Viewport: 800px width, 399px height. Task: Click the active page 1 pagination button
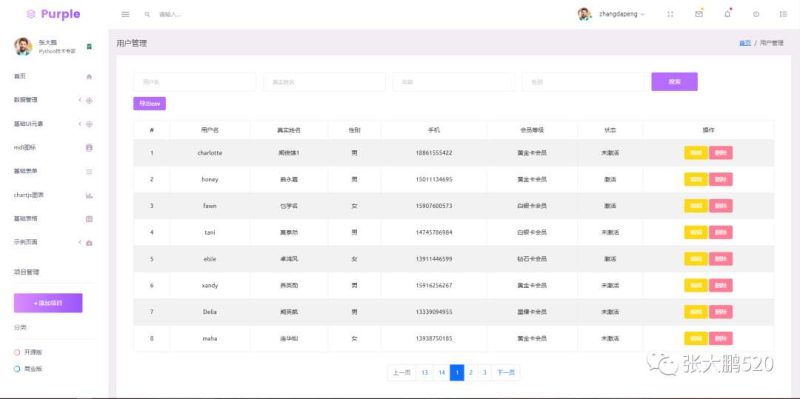pos(457,372)
